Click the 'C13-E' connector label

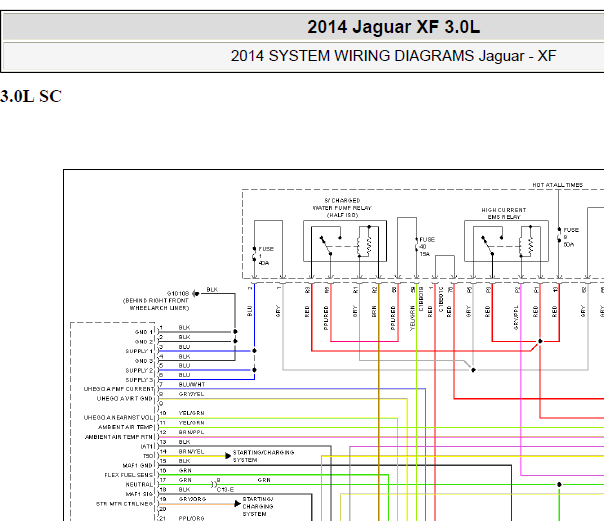[x=225, y=489]
